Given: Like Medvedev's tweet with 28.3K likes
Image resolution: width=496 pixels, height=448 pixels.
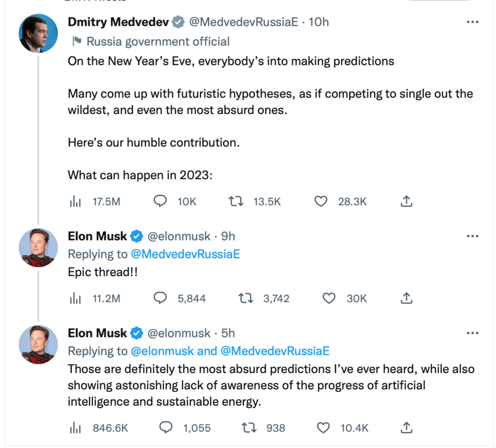Looking at the screenshot, I should coord(321,201).
